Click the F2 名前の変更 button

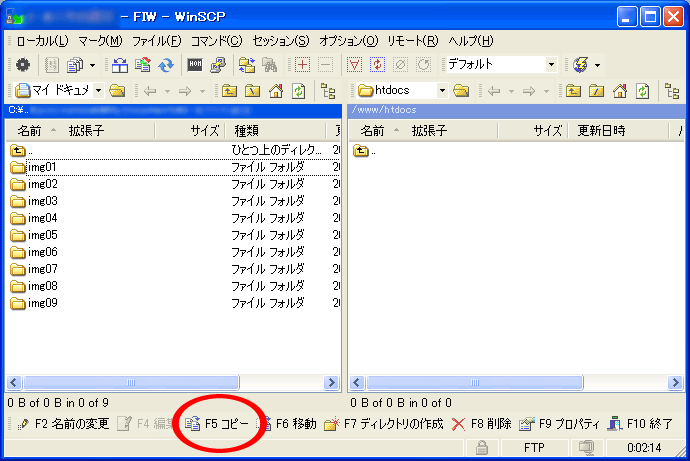62,424
